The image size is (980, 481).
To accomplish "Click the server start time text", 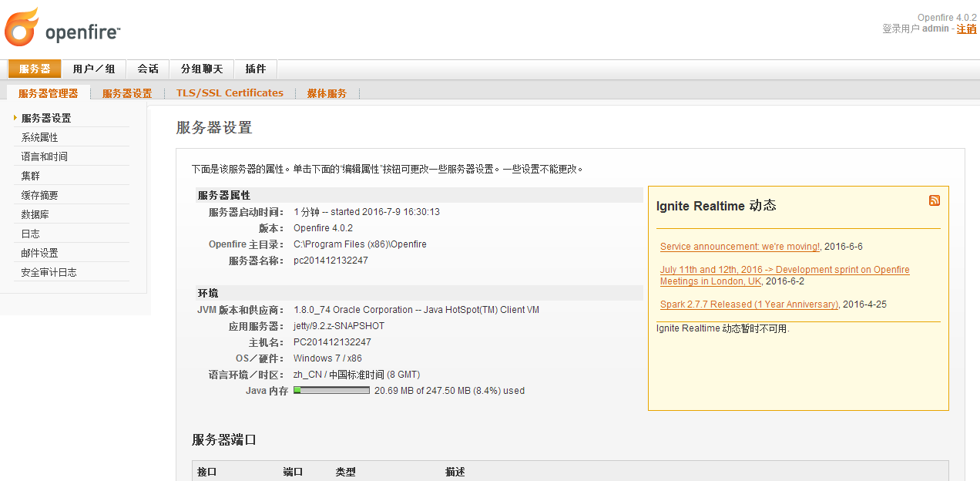I will coord(367,212).
